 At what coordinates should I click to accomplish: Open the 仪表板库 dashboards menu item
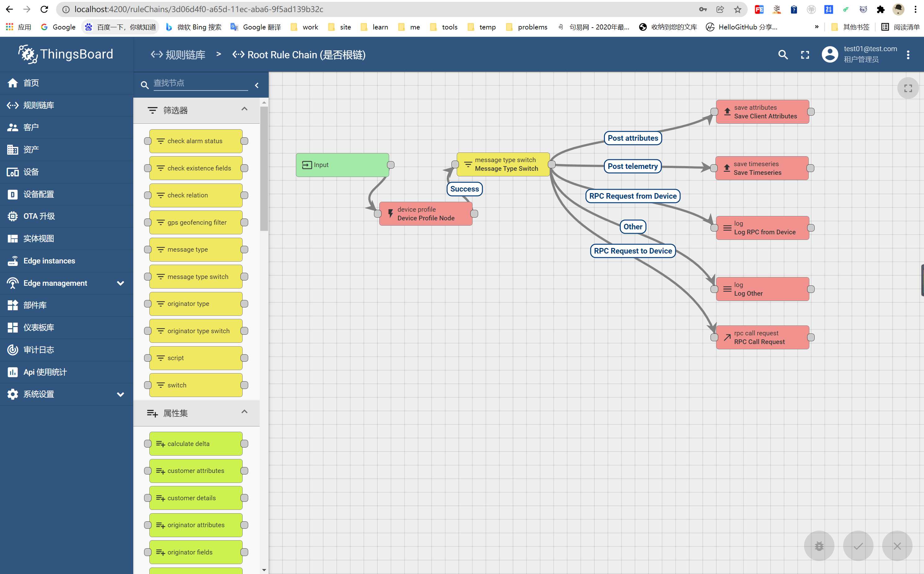point(38,327)
